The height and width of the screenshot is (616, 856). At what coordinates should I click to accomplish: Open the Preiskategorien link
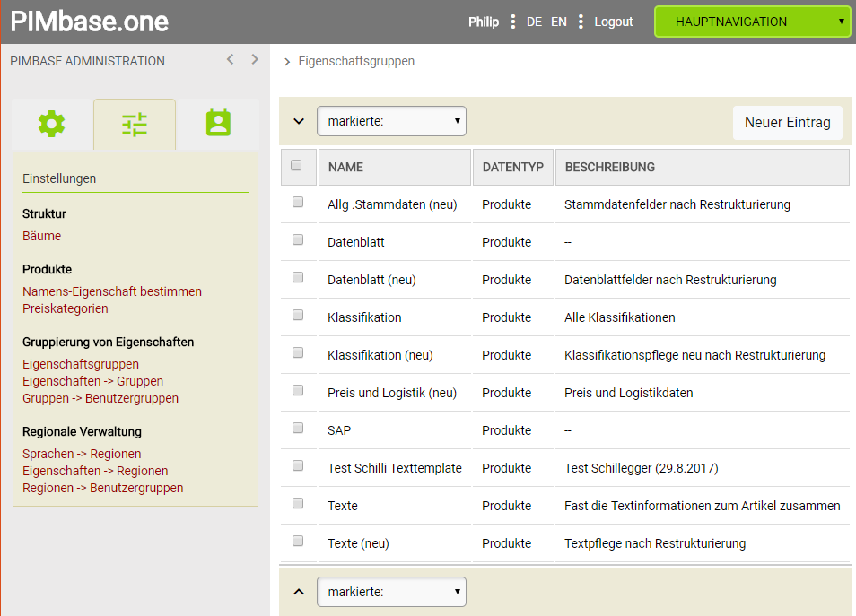pyautogui.click(x=66, y=308)
